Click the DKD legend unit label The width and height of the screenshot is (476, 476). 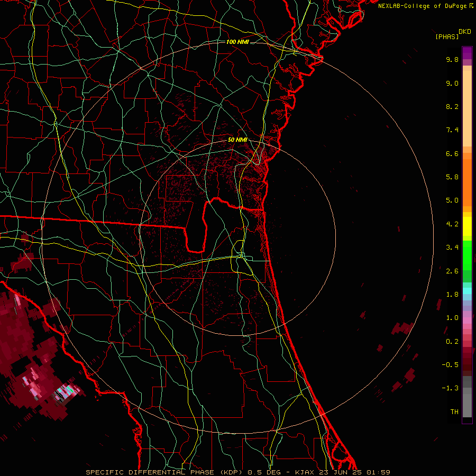[x=465, y=32]
